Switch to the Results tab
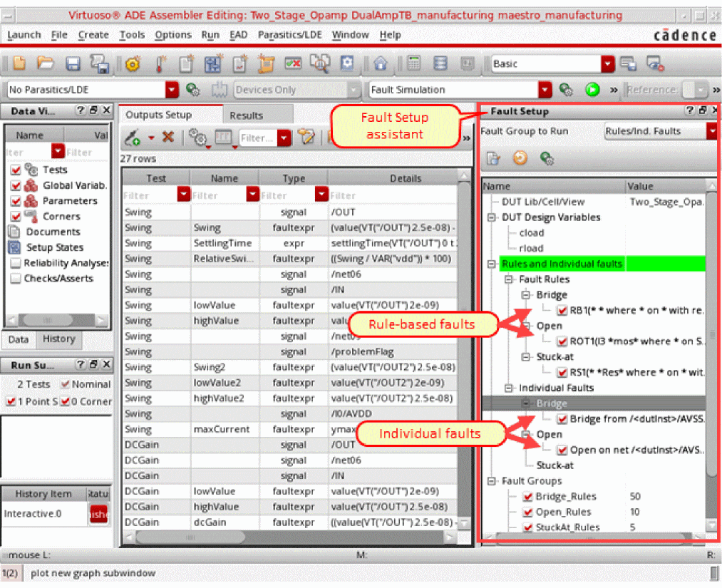Screen dimensions: 722x588 tap(246, 115)
